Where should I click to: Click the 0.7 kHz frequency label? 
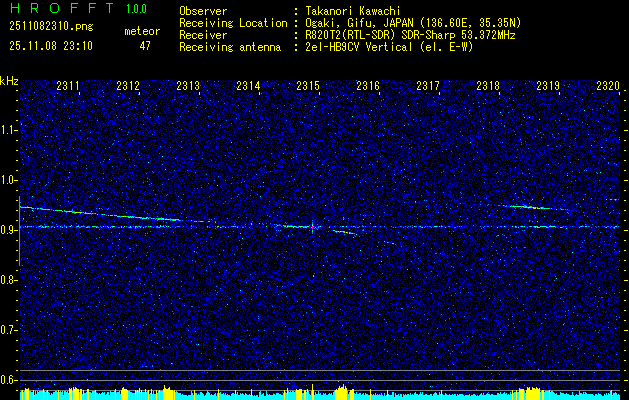click(x=8, y=330)
